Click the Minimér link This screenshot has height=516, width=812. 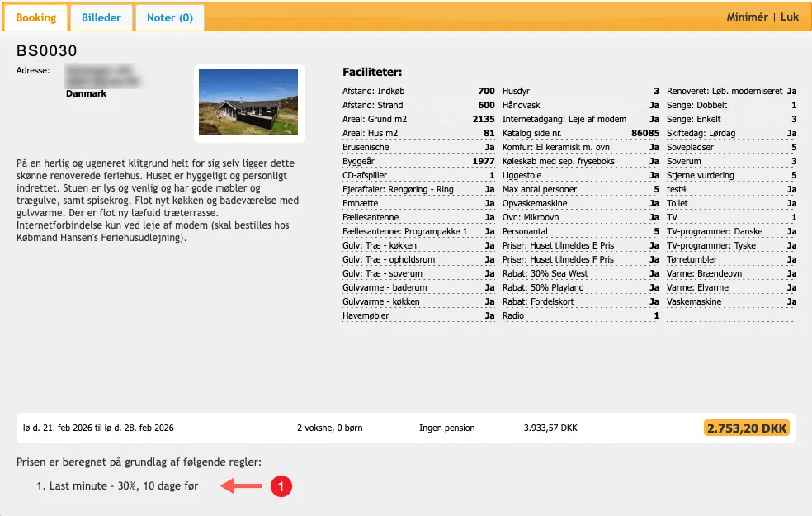[747, 17]
